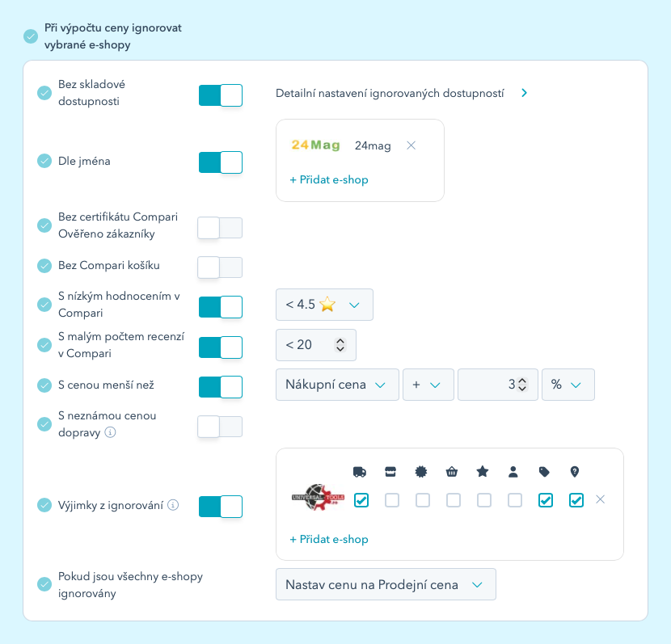Screen dimensions: 671x644
Task: Toggle S malým počtem recenzí v Compari
Action: point(221,347)
